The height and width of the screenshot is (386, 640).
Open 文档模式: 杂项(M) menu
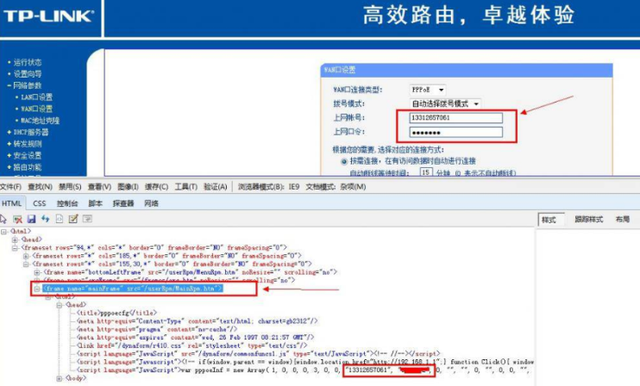tap(336, 187)
